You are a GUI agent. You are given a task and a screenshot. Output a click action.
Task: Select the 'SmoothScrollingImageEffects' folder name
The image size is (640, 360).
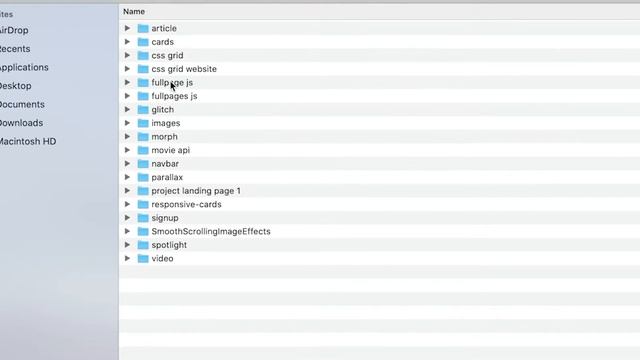click(x=211, y=231)
